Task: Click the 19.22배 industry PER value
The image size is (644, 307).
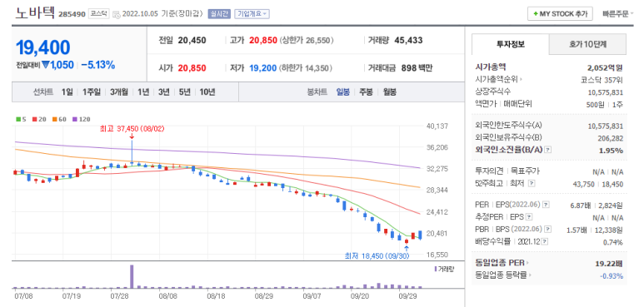Action: point(610,263)
